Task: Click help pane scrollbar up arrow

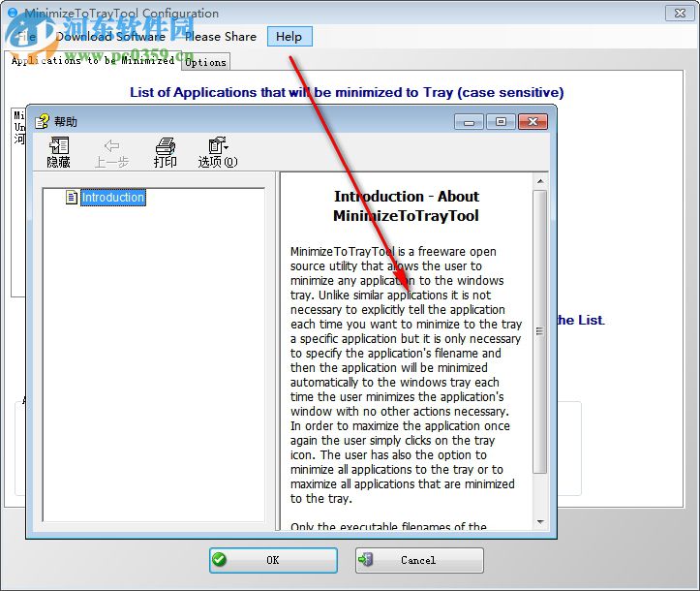Action: (540, 181)
